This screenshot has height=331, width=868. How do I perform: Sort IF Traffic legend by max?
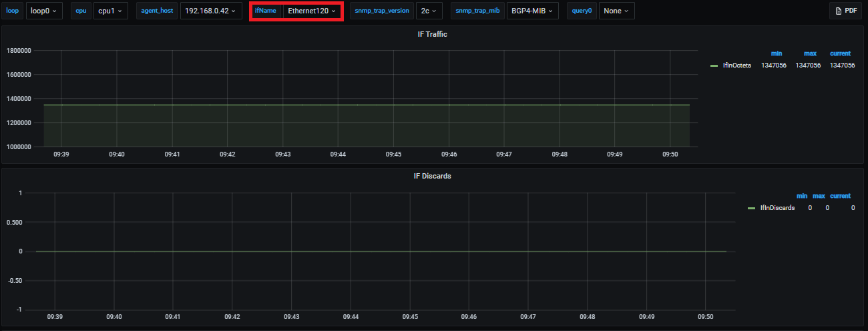coord(811,53)
